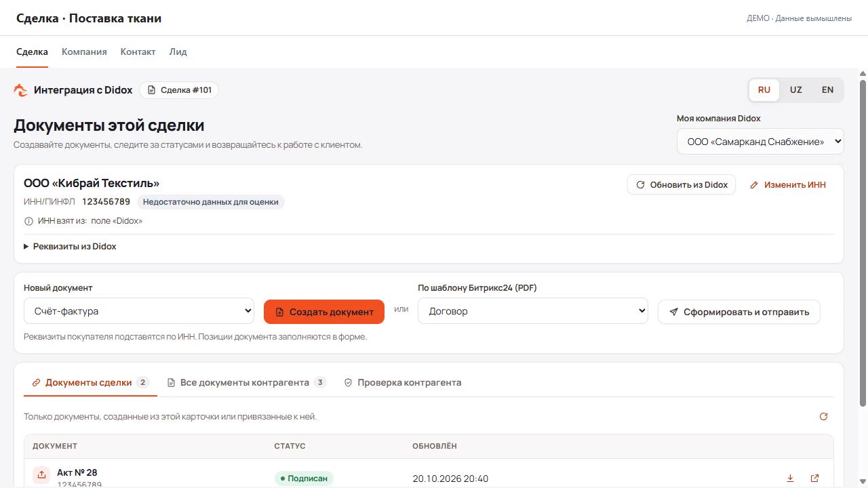This screenshot has height=488, width=868.
Task: Click the «СТАТУС» column header
Action: [x=290, y=446]
